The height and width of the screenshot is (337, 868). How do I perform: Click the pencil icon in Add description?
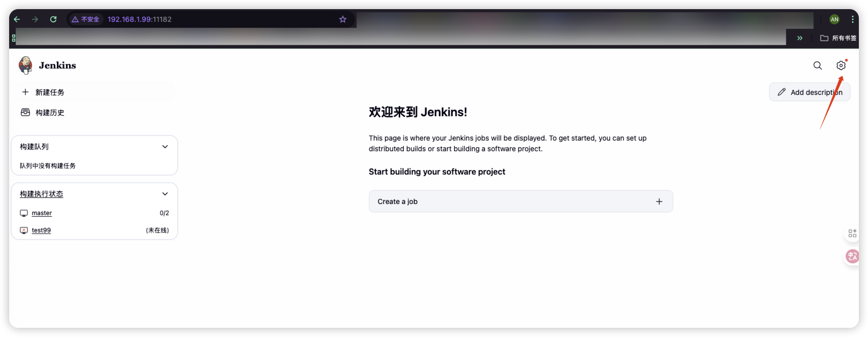click(782, 92)
